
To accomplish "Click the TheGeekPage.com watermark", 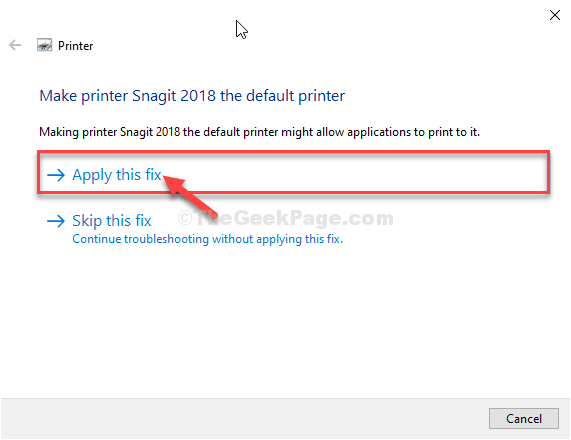I will click(286, 218).
